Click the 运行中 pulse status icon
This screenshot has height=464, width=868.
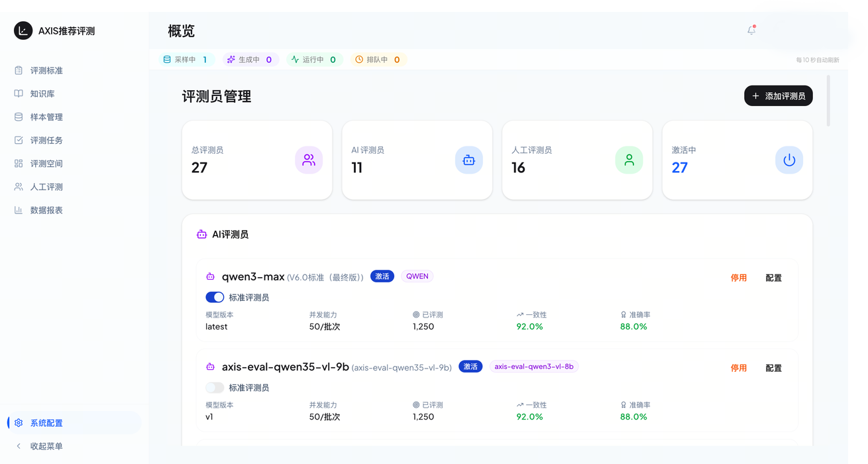coord(296,60)
